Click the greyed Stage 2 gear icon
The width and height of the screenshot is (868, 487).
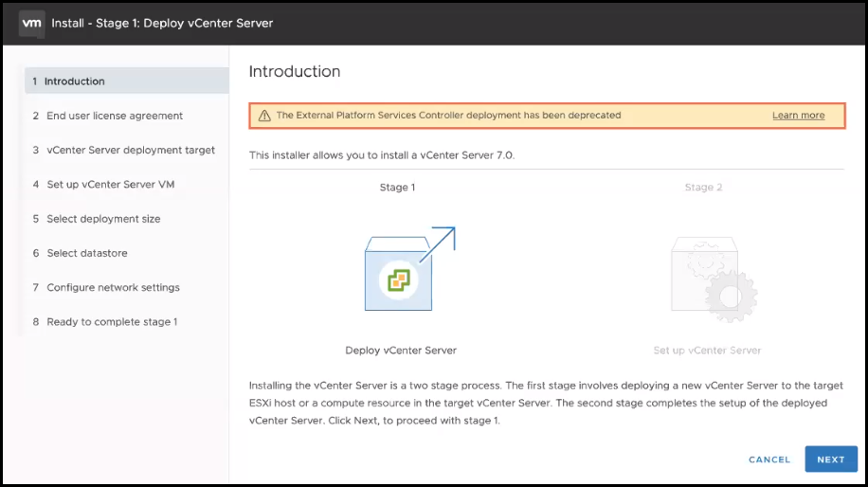(x=714, y=280)
